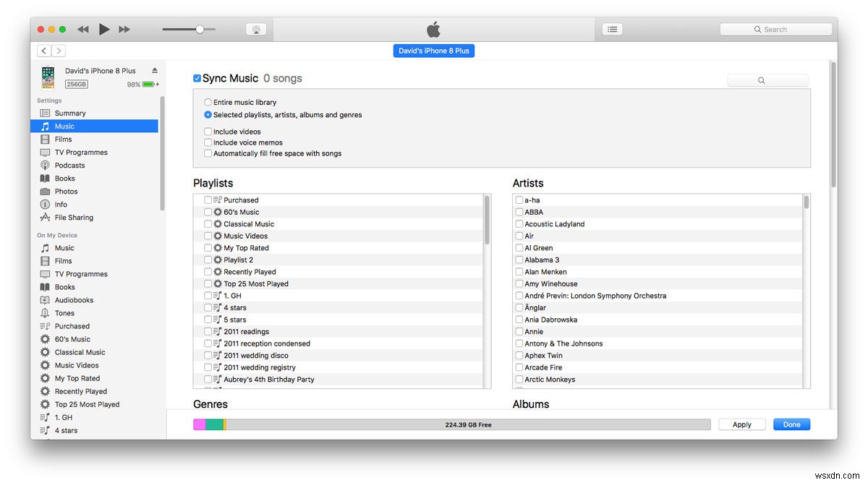Check the ABBA artist checkbox
The width and height of the screenshot is (868, 483).
(518, 212)
